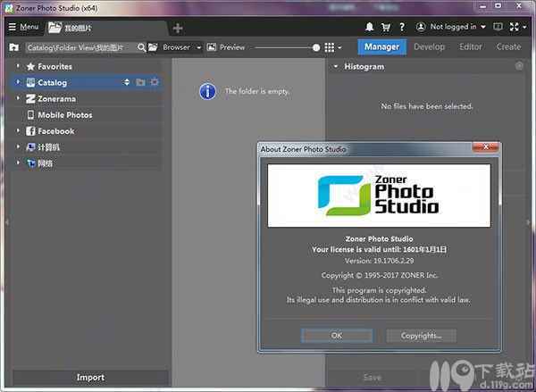This screenshot has height=392, width=536.
Task: Close the About Zoner Photo Studio dialog
Action: tap(485, 147)
